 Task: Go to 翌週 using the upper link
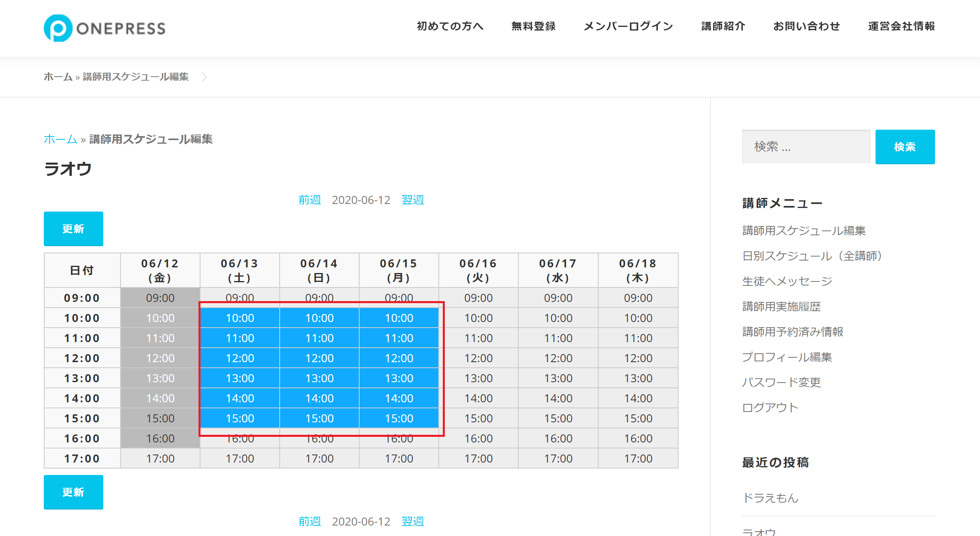pyautogui.click(x=413, y=200)
